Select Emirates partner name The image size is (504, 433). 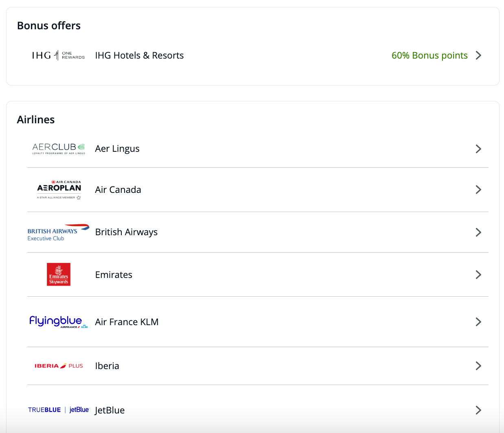pos(114,275)
